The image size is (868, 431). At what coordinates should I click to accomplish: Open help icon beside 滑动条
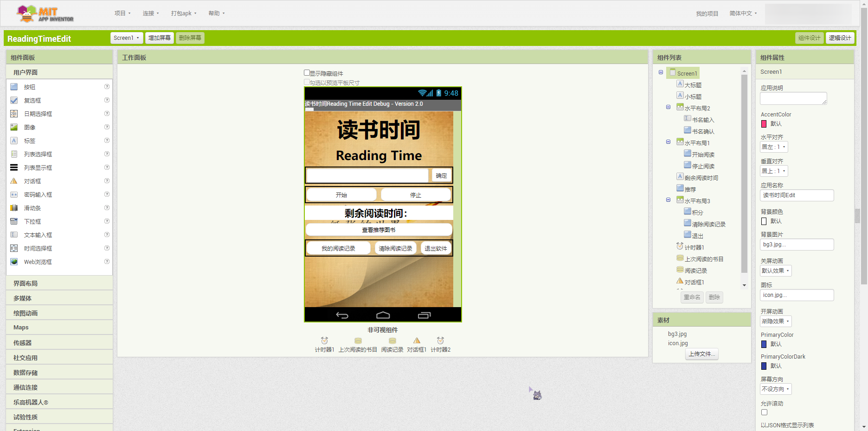[x=107, y=208]
